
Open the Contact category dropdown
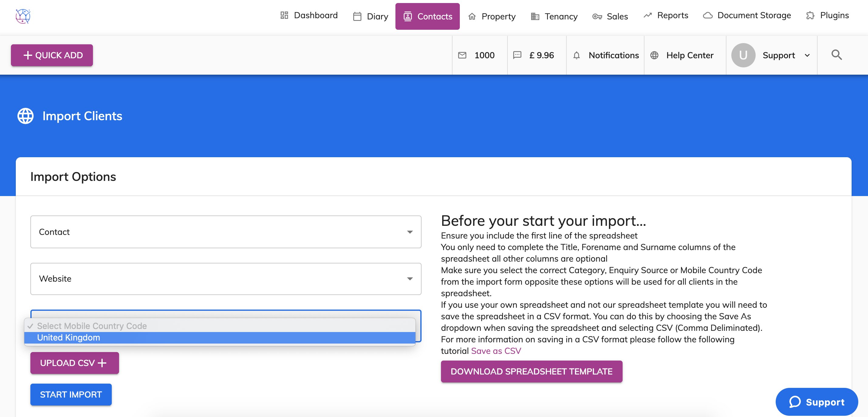225,232
